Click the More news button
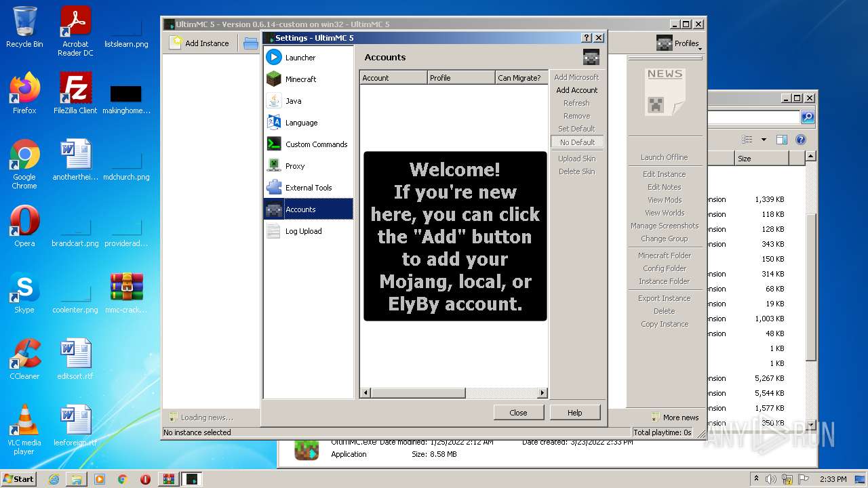868x488 pixels. tap(675, 418)
